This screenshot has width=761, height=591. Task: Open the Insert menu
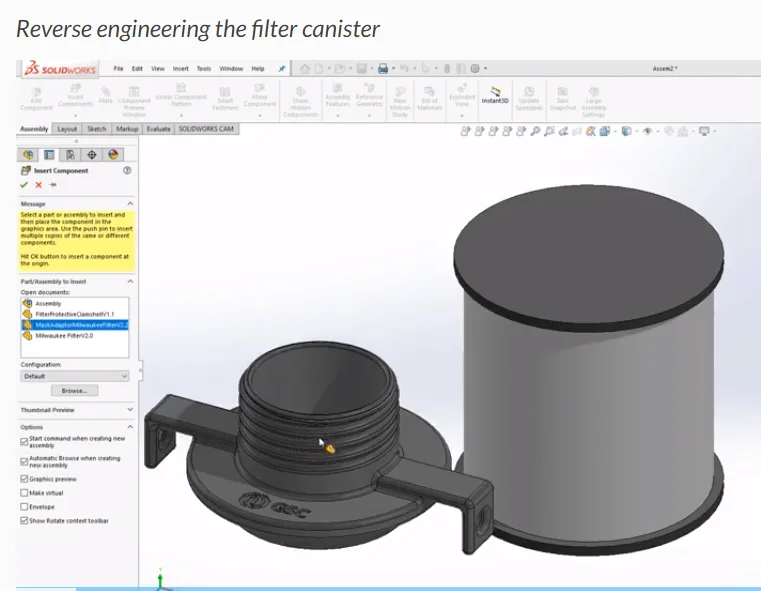point(181,69)
